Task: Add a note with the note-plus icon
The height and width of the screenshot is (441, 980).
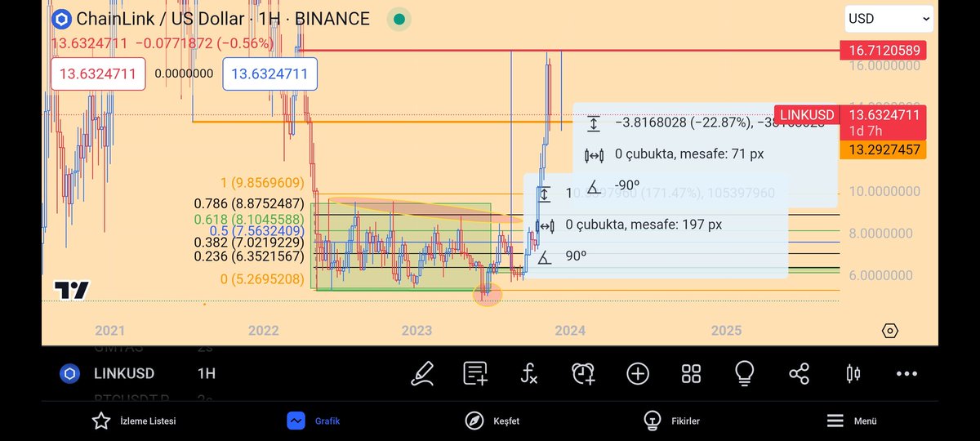Action: coord(475,373)
